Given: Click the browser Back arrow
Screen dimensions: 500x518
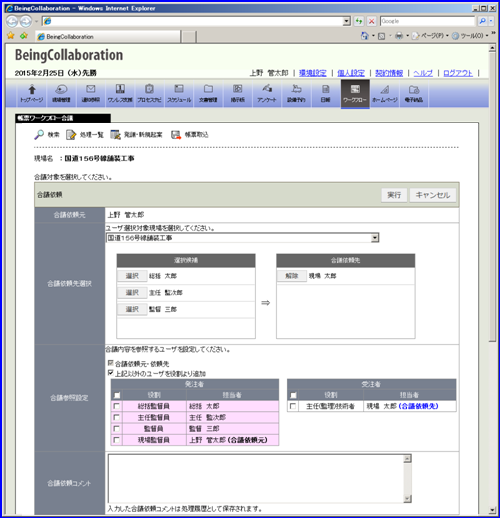Looking at the screenshot, I should pos(12,21).
